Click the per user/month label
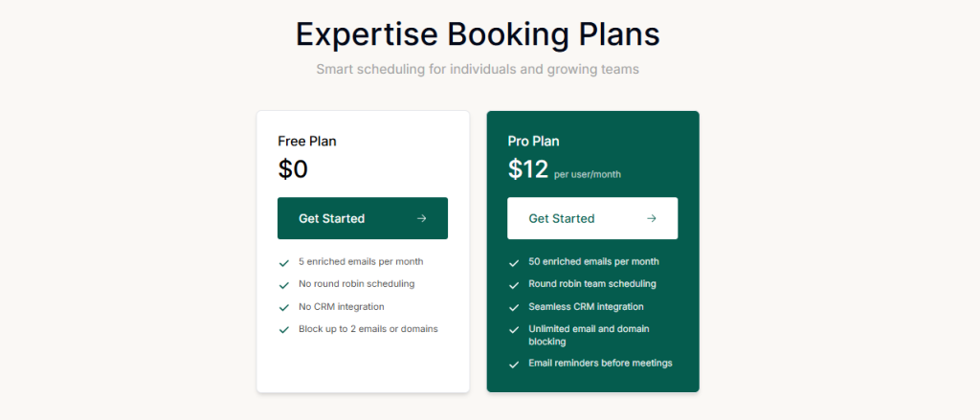 tap(588, 174)
